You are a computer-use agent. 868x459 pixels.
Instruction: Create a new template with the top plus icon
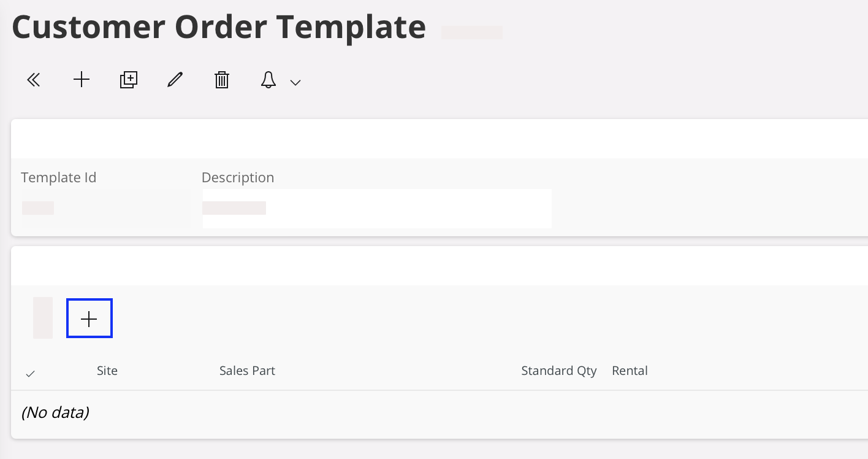click(x=82, y=80)
